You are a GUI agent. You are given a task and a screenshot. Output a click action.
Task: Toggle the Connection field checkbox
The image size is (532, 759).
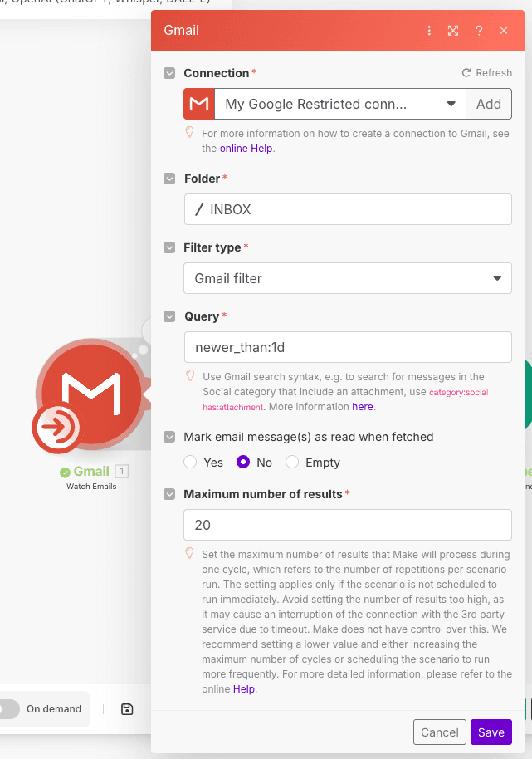click(x=169, y=73)
